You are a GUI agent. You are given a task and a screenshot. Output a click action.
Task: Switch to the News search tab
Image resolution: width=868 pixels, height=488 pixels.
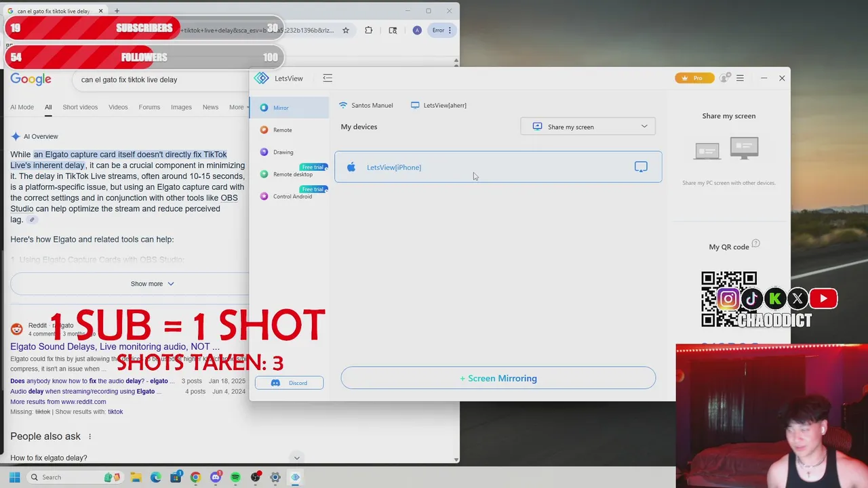[x=210, y=107]
